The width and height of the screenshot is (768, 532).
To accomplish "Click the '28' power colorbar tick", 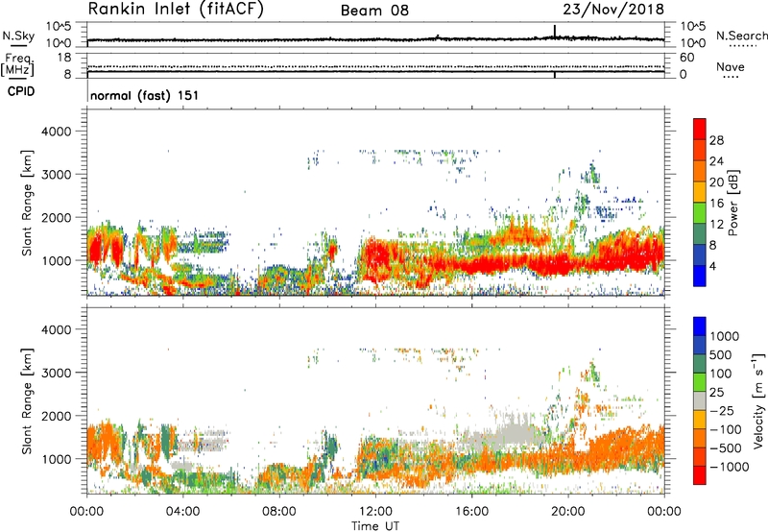I will [x=716, y=140].
